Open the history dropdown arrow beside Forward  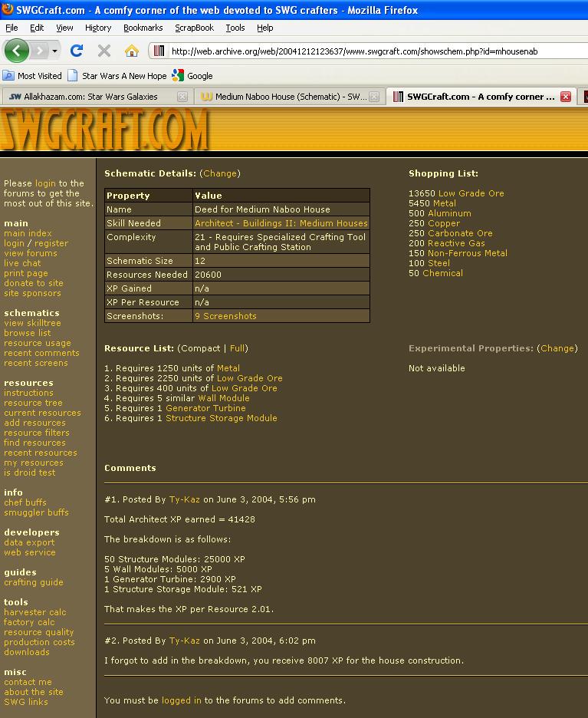[54, 51]
